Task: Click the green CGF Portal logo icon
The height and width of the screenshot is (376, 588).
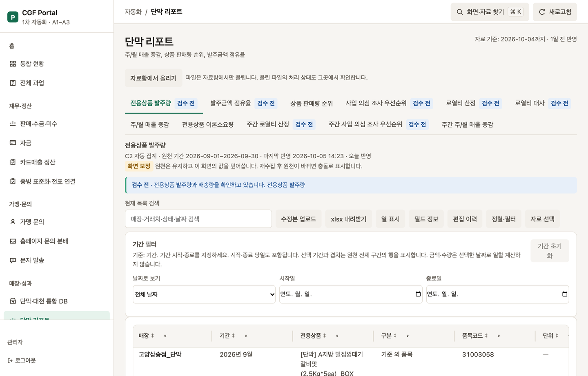Action: tap(13, 17)
